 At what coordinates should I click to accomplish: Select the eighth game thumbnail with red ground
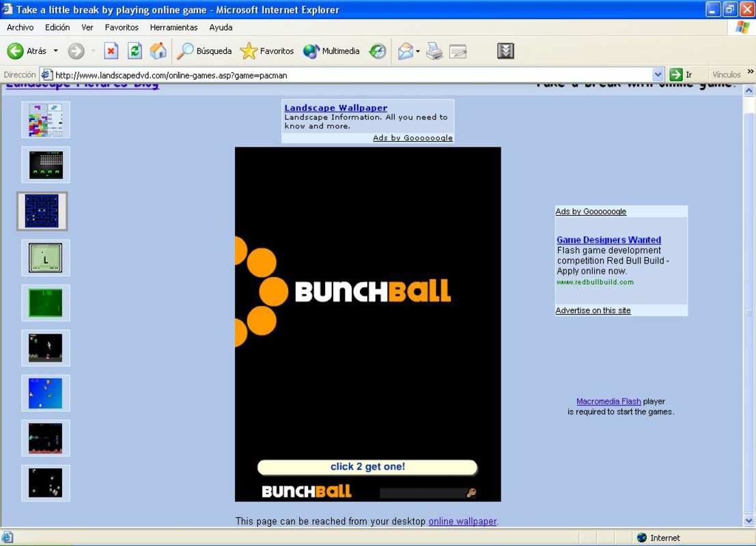(46, 438)
